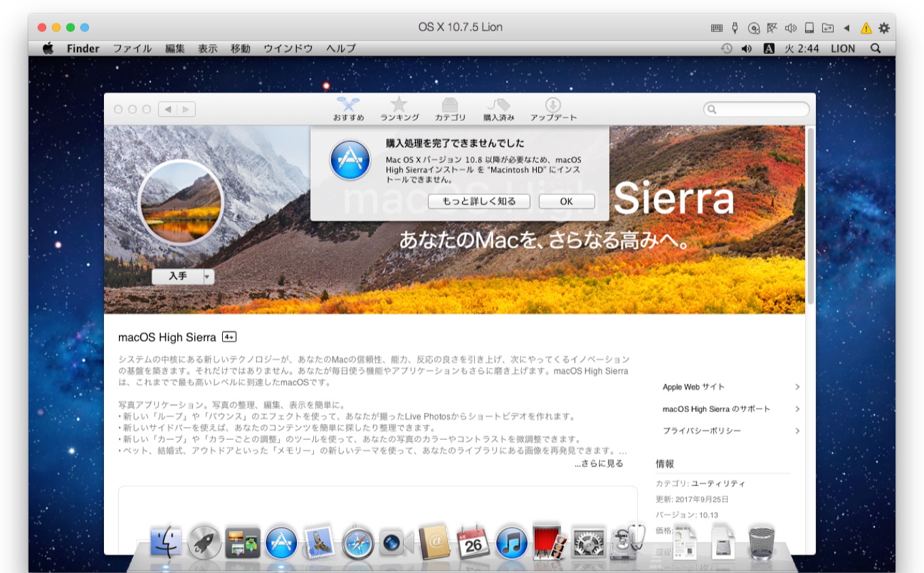Open the ウインドウ menu in menu bar
This screenshot has height=573, width=924.
[x=288, y=48]
